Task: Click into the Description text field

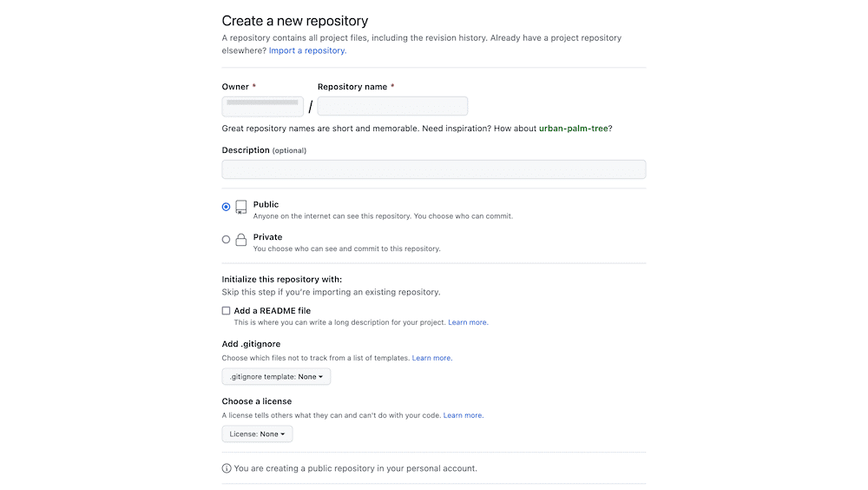Action: (433, 169)
